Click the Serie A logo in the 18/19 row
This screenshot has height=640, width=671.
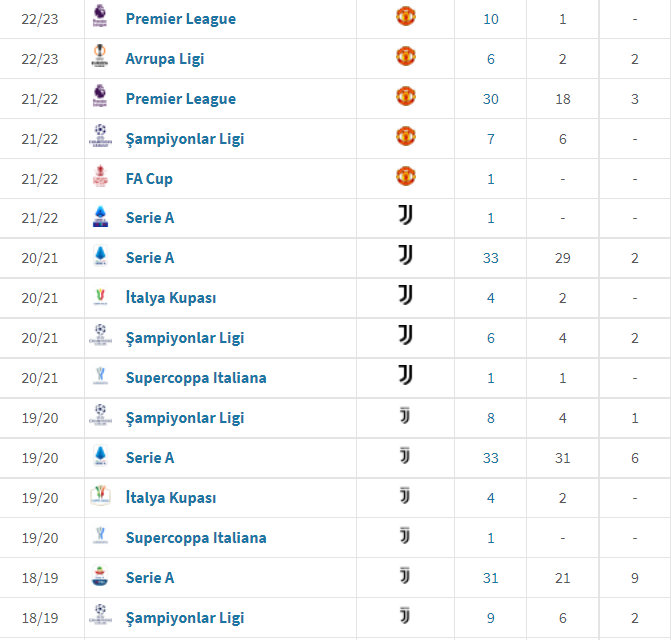[x=100, y=576]
